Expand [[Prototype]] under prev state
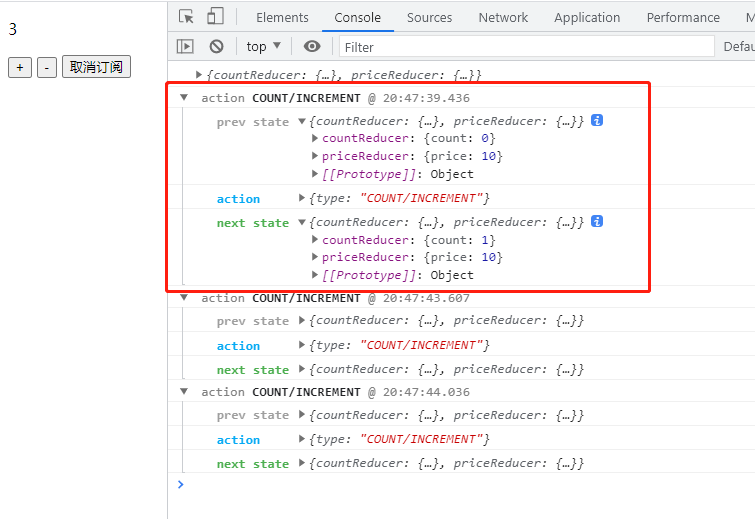 pos(314,173)
